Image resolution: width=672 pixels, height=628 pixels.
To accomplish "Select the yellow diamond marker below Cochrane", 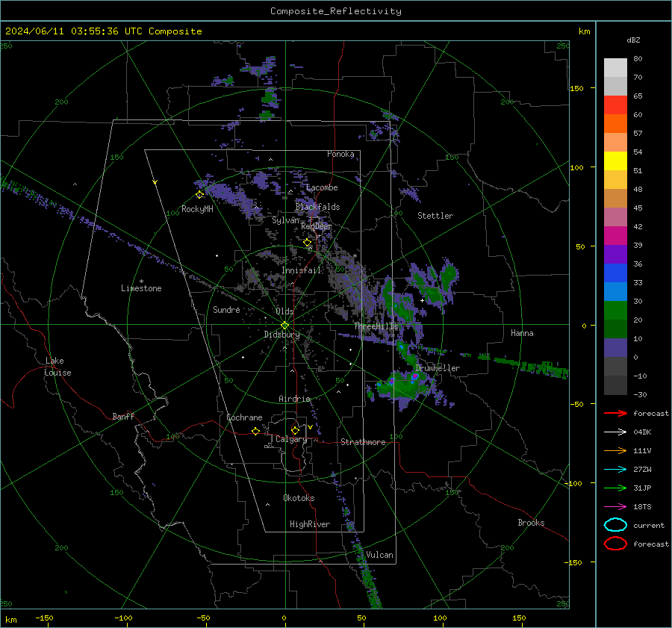I will tap(255, 431).
